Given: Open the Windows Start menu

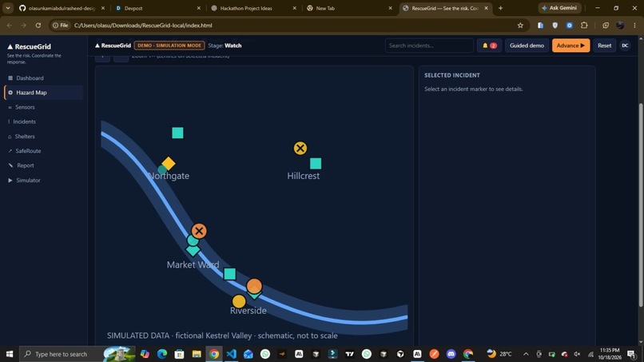Looking at the screenshot, I should coord(10,354).
